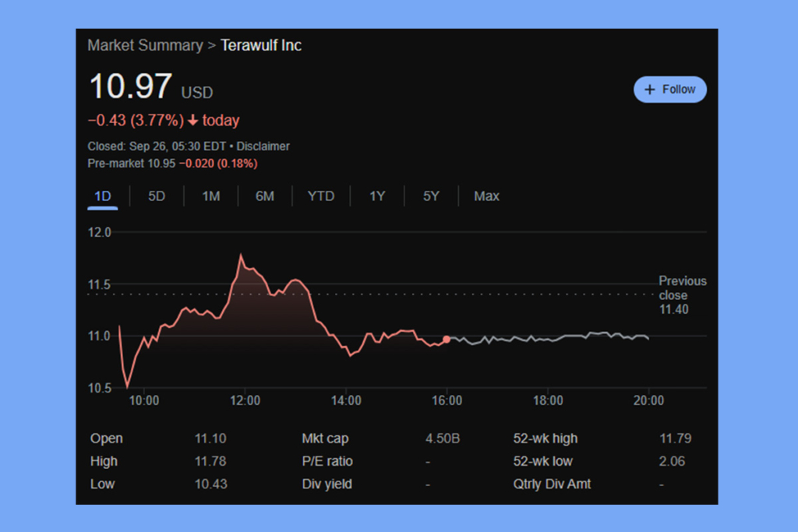
Task: View YTD stock performance
Action: pos(320,196)
